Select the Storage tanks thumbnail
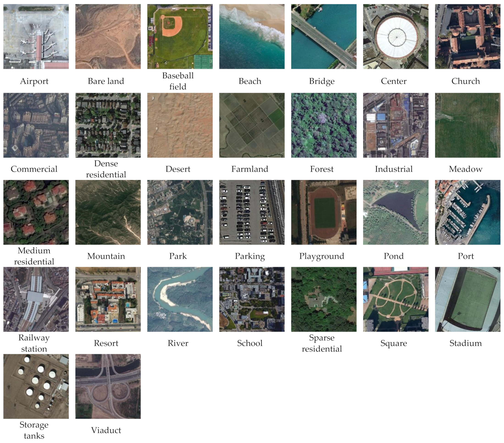 click(36, 386)
